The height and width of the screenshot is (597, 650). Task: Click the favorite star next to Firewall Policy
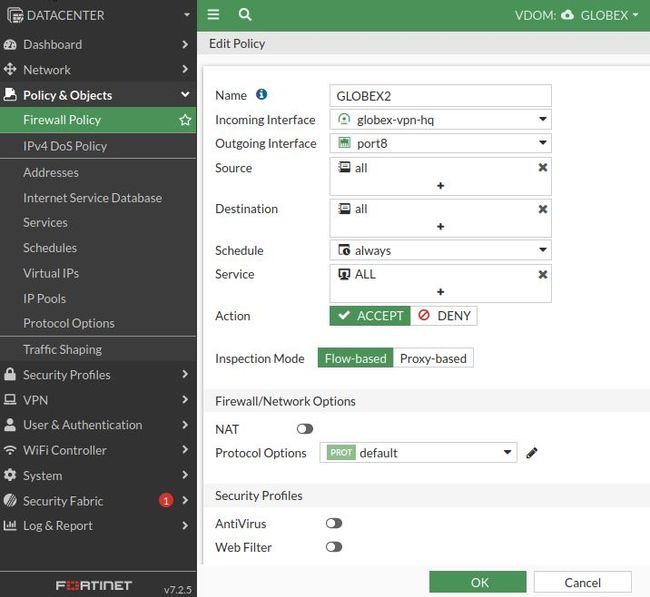185,120
